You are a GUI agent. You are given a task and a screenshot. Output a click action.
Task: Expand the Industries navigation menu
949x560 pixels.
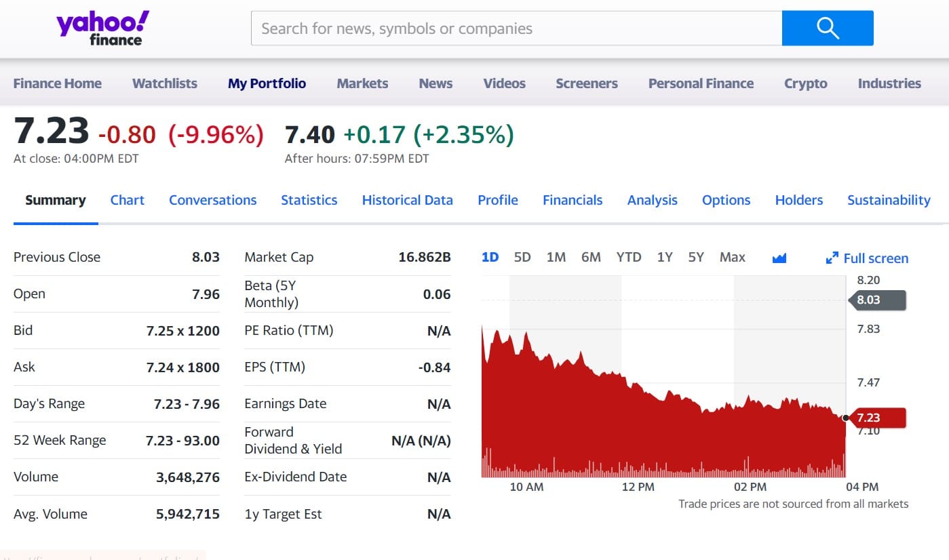point(889,83)
